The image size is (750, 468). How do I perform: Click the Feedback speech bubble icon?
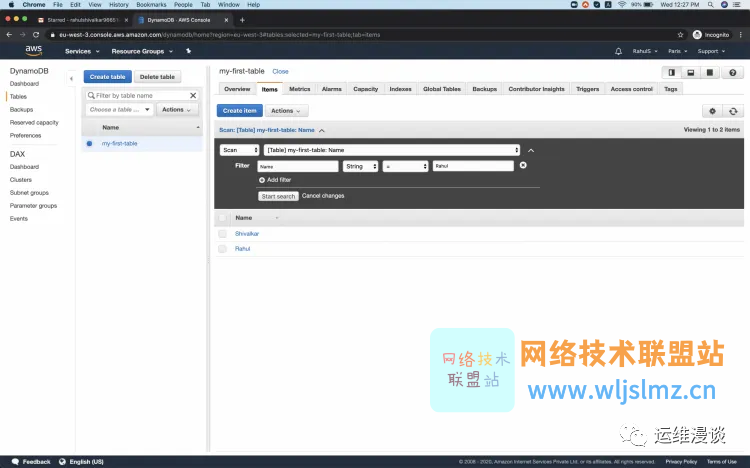[x=15, y=462]
